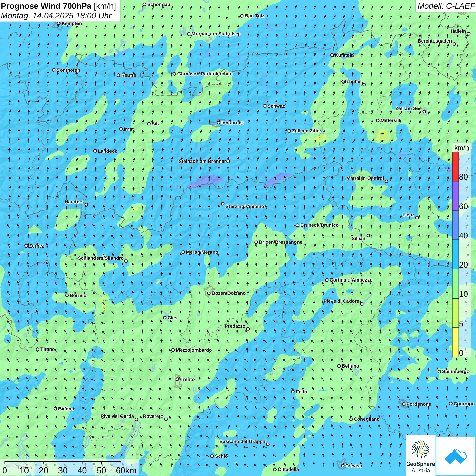476x476 pixels.
Task: Select the Mittersill label
Action: coord(391,120)
